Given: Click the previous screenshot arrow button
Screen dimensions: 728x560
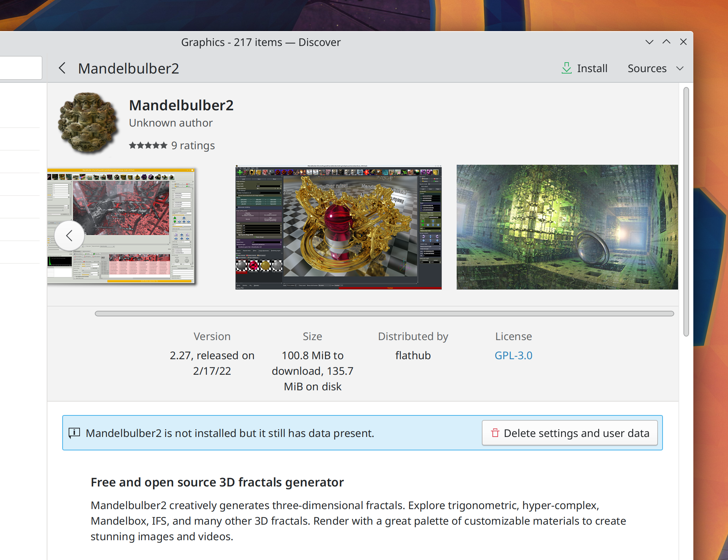Looking at the screenshot, I should (69, 235).
